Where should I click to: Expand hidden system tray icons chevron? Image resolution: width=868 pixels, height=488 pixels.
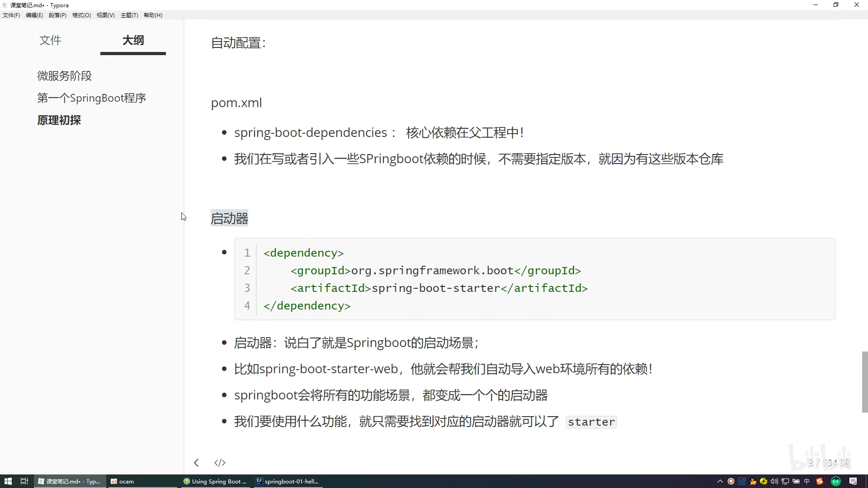720,481
